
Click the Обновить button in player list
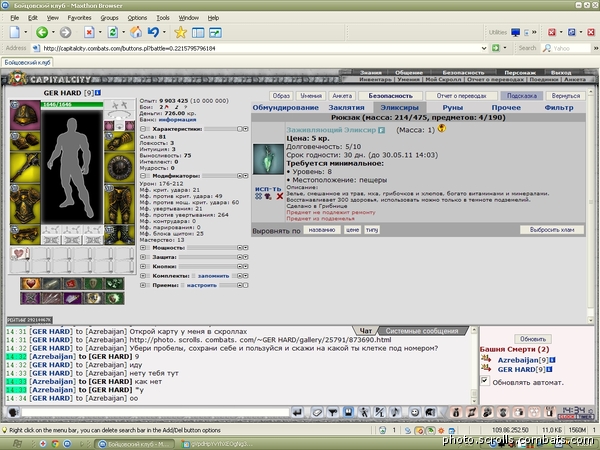click(533, 339)
